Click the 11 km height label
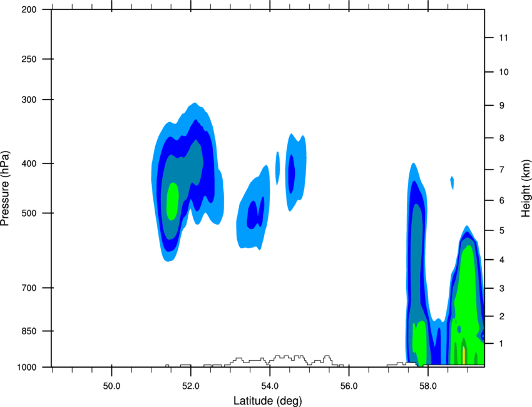Screen dimensions: 532x407 (504, 38)
